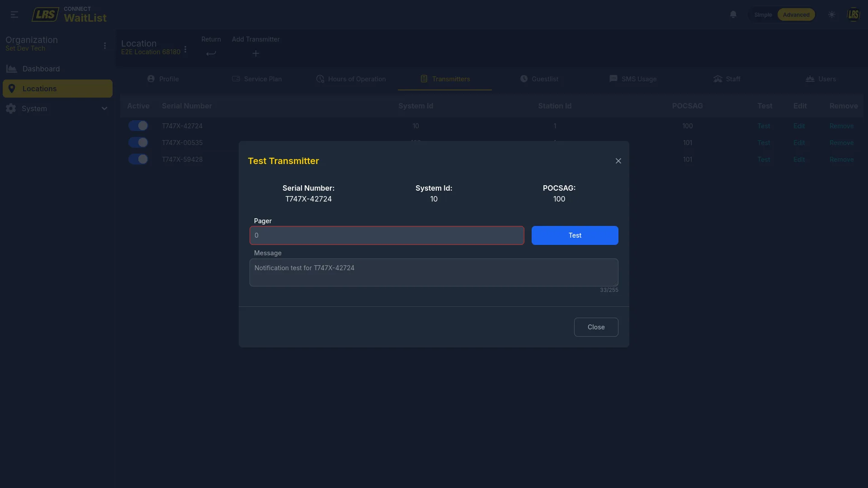868x488 pixels.
Task: Switch to the Users tab
Action: tap(821, 79)
